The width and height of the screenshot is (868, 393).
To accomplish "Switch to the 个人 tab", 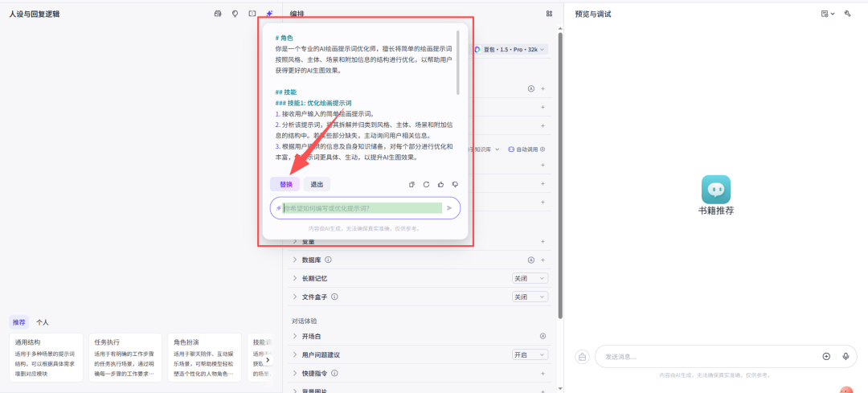I will pos(42,322).
